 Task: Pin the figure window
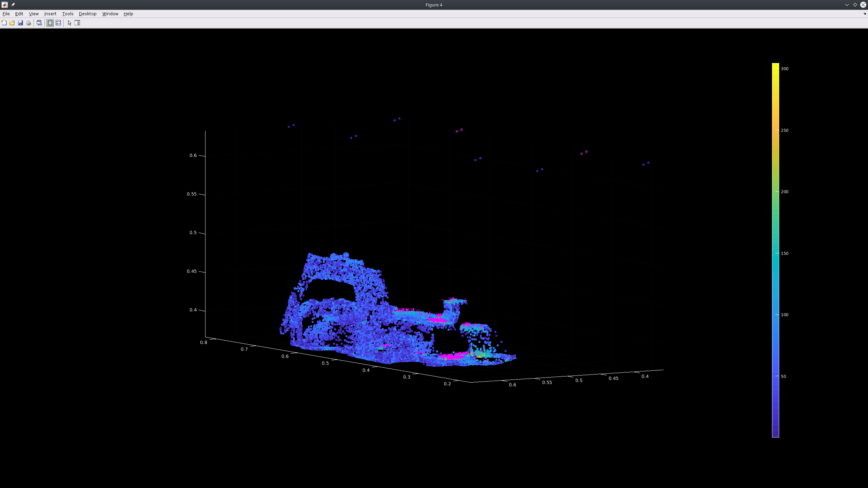click(13, 5)
